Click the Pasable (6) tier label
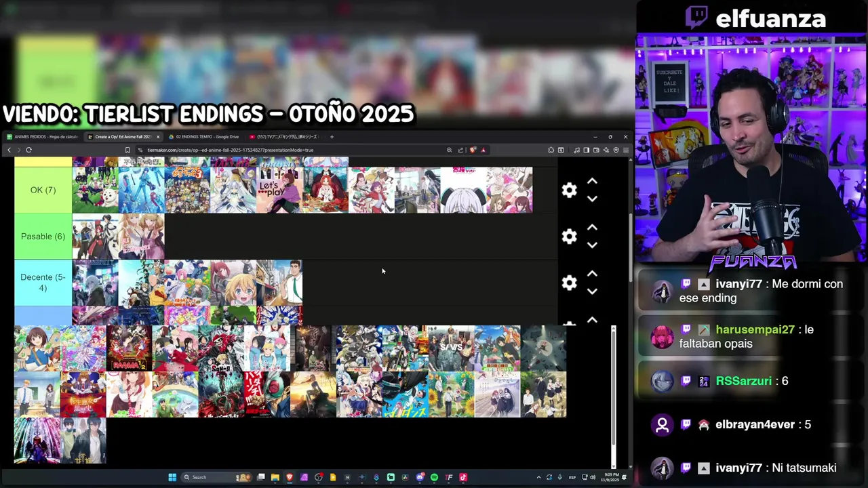The height and width of the screenshot is (488, 868). [43, 237]
